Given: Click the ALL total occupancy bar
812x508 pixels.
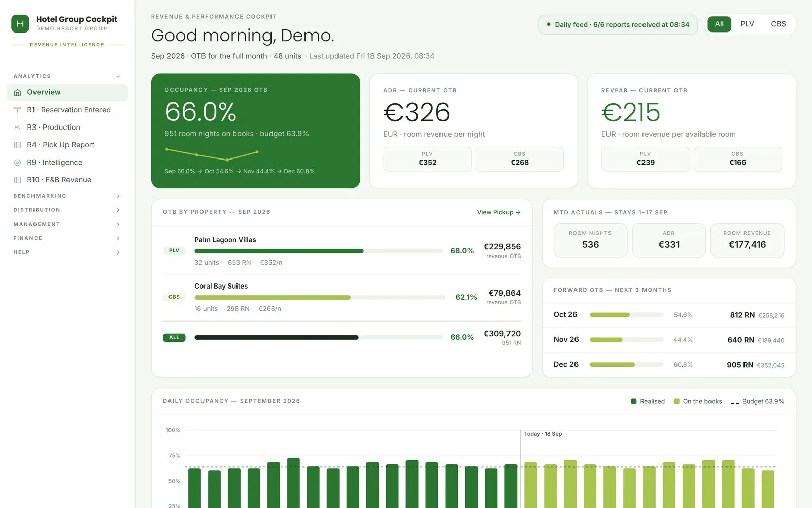Looking at the screenshot, I should (x=318, y=337).
